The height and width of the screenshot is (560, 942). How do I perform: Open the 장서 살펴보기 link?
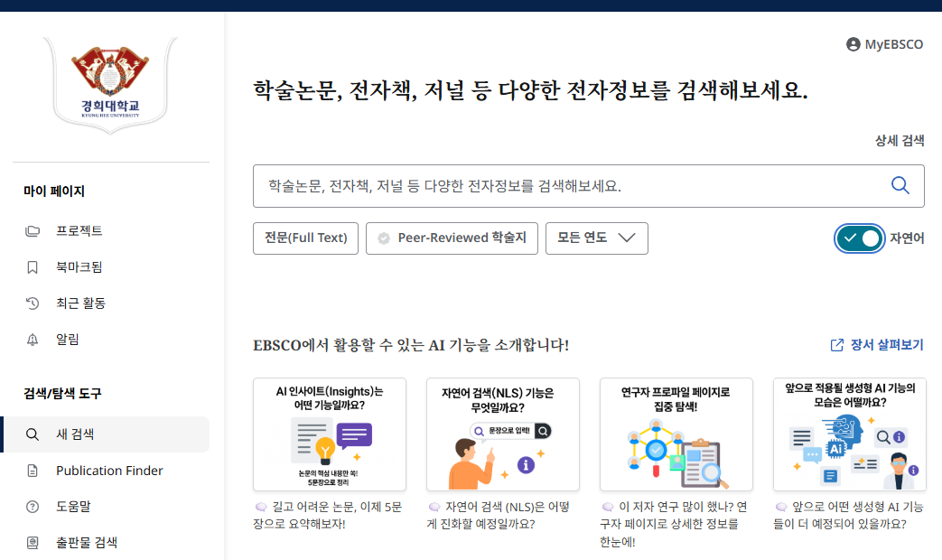coord(876,345)
